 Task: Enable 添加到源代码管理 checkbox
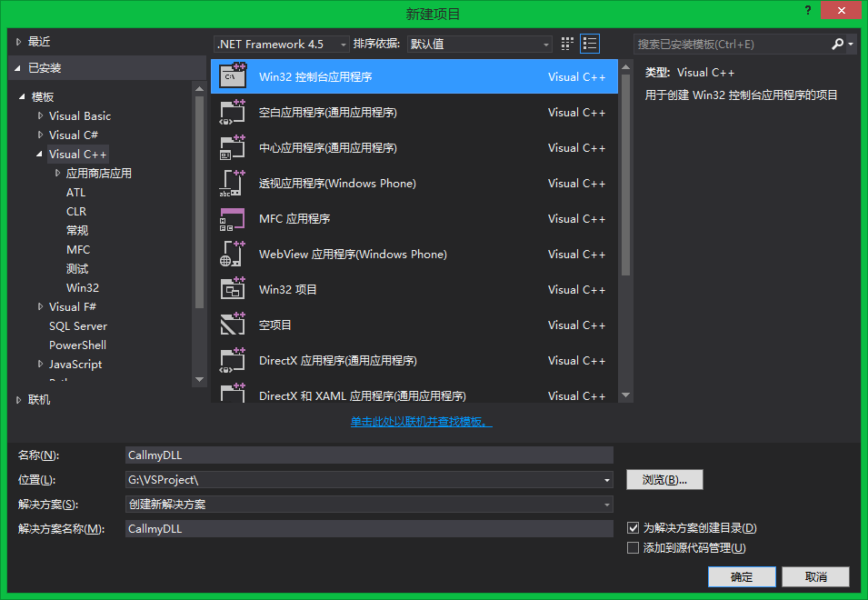pos(633,547)
